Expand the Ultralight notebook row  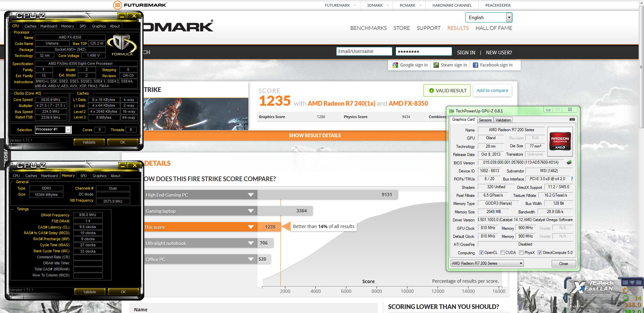click(251, 243)
